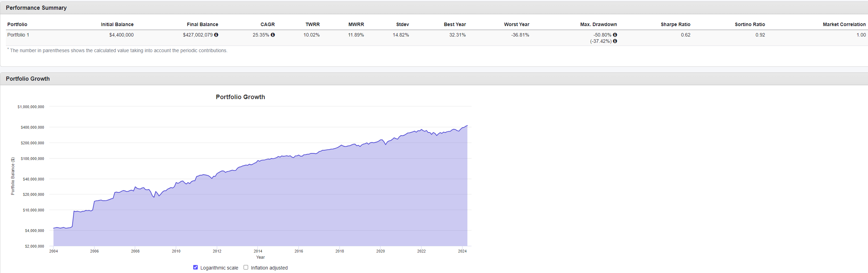Disable the Logarithmic scale checkbox

pyautogui.click(x=195, y=267)
